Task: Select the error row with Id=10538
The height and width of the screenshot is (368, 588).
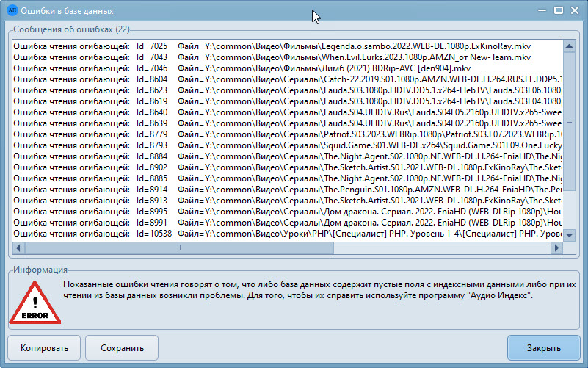Action: [288, 234]
